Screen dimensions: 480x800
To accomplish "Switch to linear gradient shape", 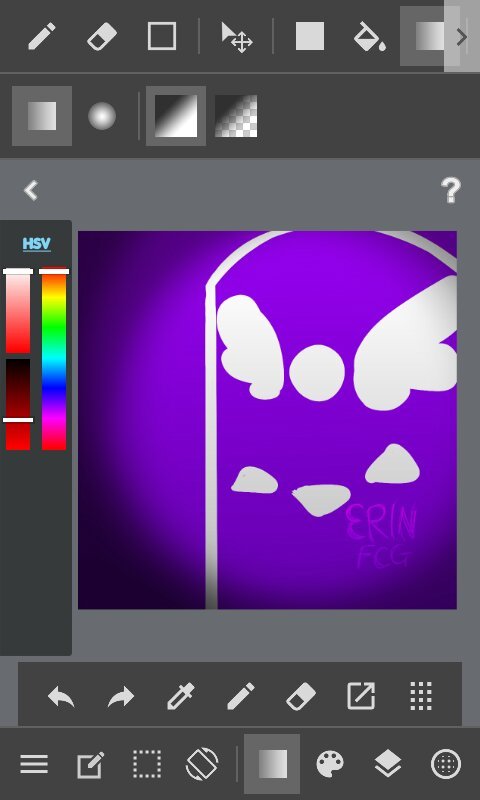I will [42, 116].
